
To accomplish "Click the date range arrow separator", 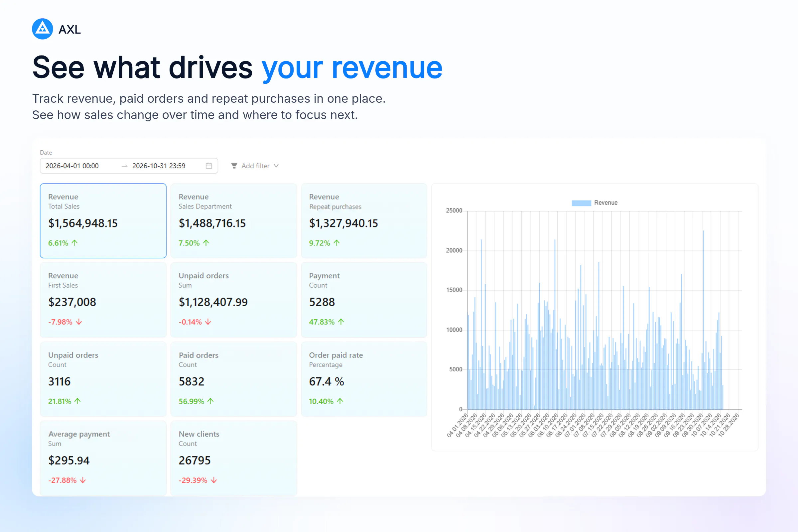I will point(124,166).
